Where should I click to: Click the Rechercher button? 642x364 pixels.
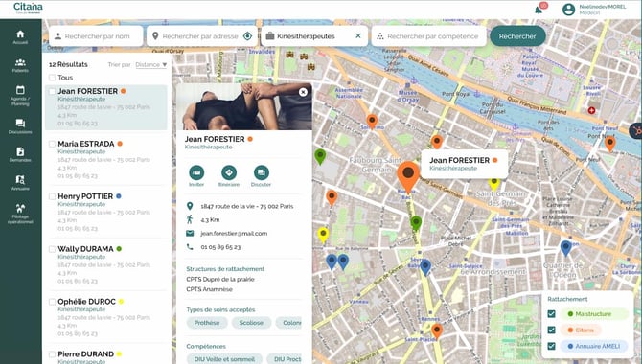517,36
